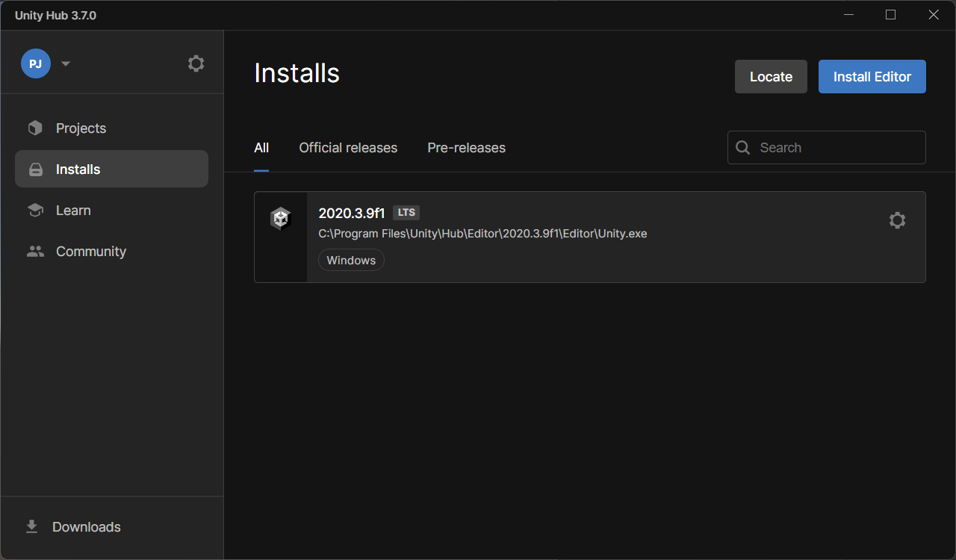Click the Learn graduation cap icon
Screen dimensions: 956x560
35,211
